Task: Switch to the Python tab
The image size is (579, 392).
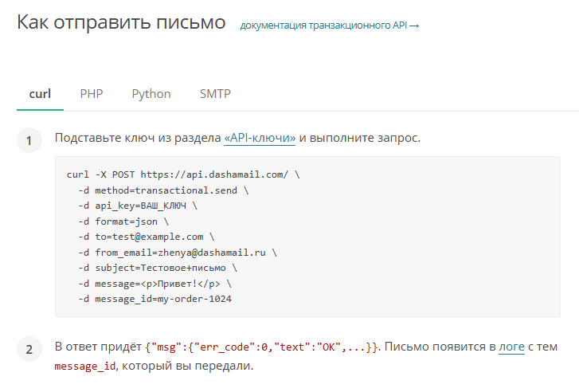Action: pos(151,94)
